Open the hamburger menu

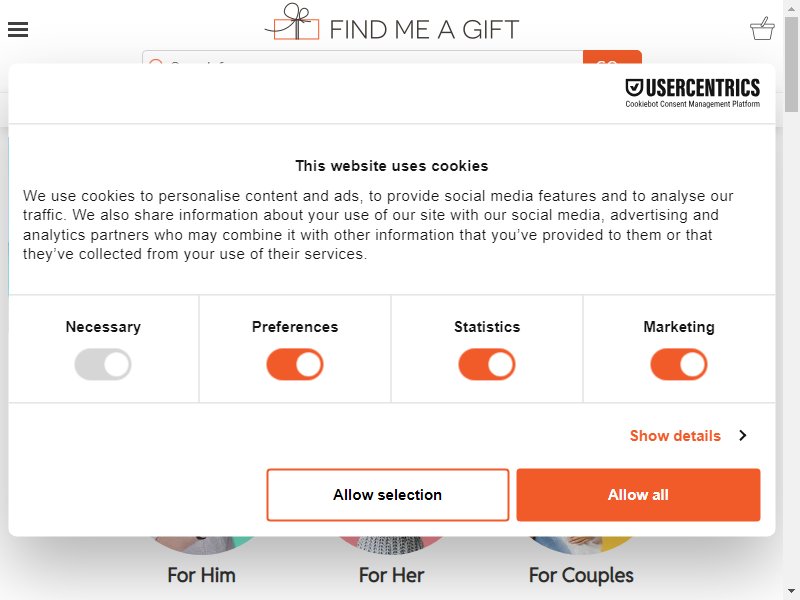click(x=18, y=30)
